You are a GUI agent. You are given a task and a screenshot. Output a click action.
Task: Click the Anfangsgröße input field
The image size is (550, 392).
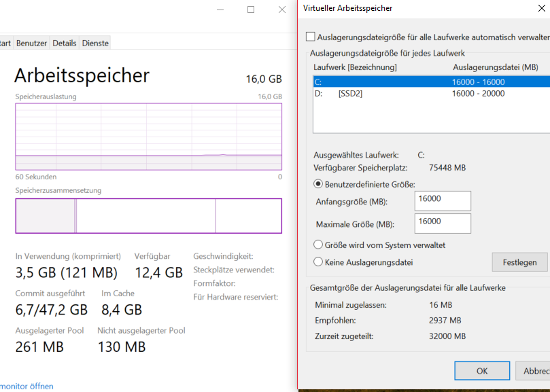[442, 200]
